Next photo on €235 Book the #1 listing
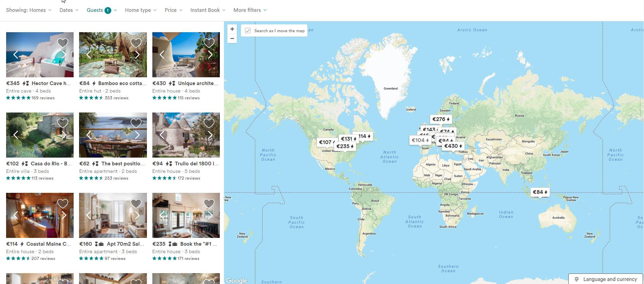The image size is (644, 284). click(x=210, y=215)
